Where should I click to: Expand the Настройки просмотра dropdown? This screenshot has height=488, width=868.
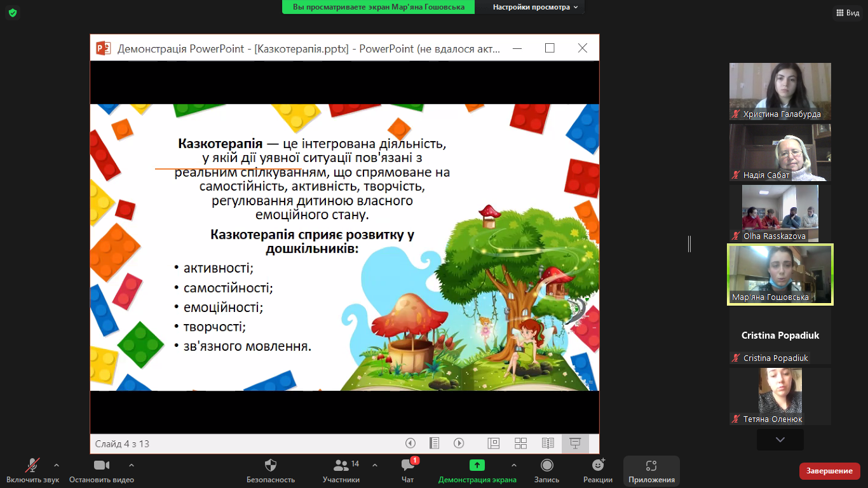tap(536, 7)
